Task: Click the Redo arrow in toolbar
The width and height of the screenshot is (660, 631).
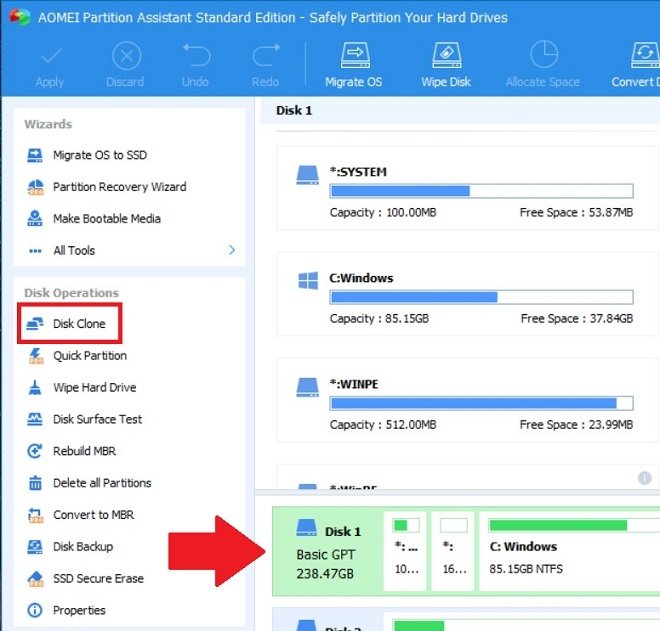Action: pyautogui.click(x=266, y=56)
